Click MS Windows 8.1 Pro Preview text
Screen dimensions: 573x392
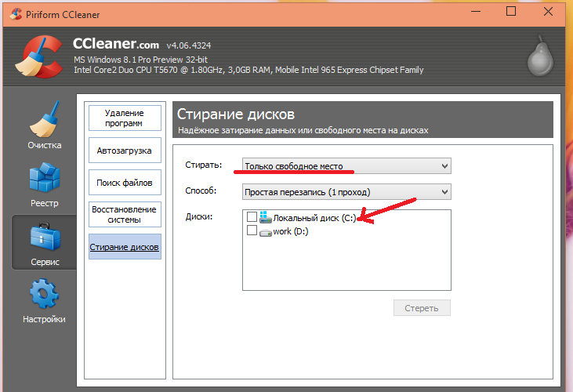tap(140, 60)
